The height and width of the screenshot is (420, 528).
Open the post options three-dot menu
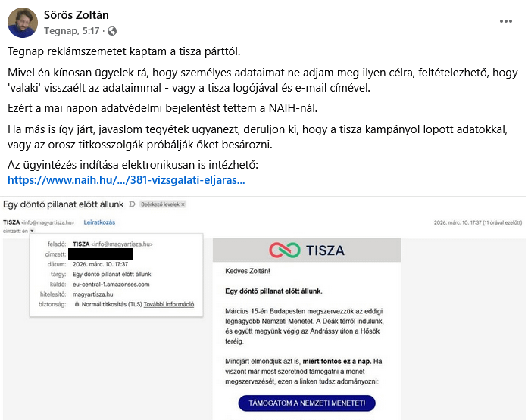click(506, 20)
